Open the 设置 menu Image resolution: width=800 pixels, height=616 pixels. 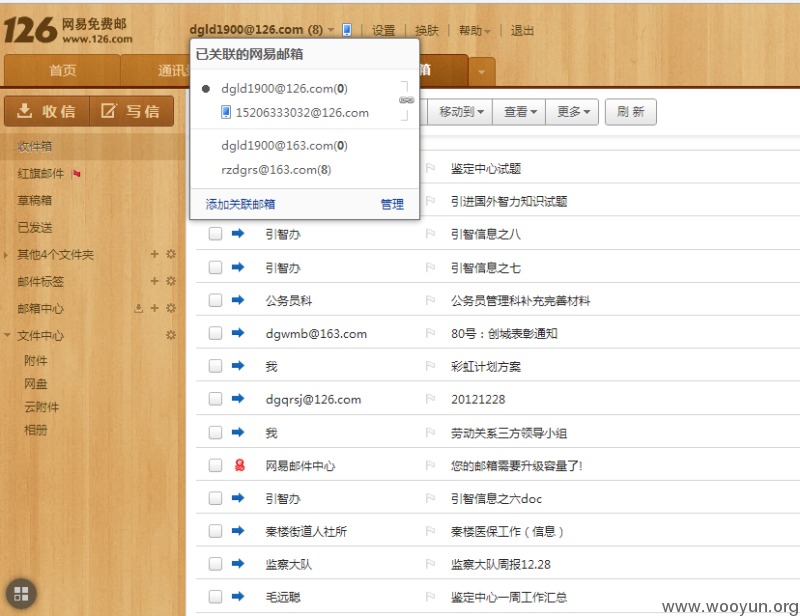coord(384,31)
